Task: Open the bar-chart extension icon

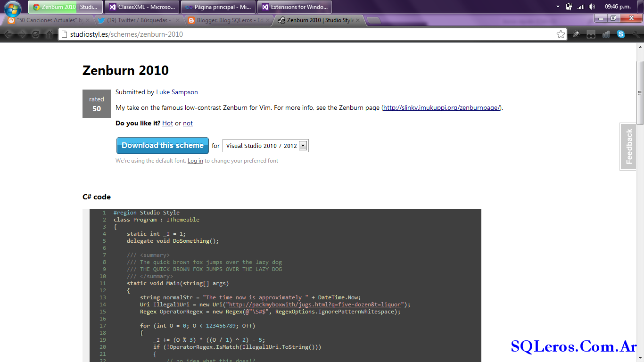Action: tap(606, 34)
